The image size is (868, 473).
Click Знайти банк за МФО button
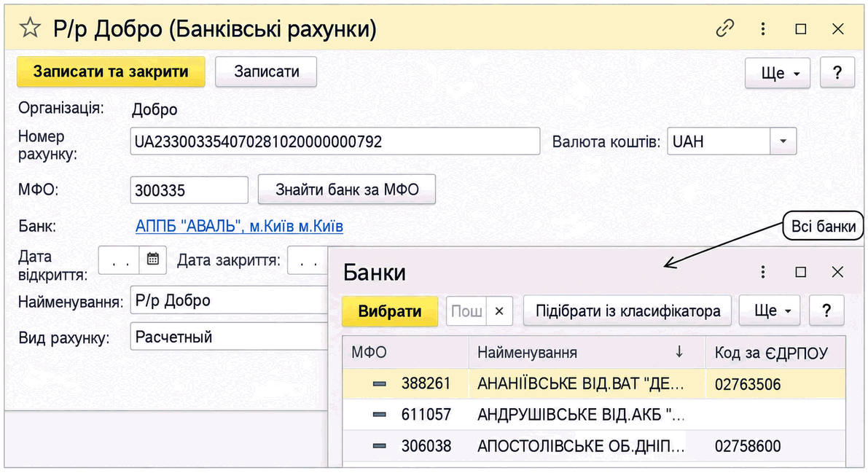tap(346, 189)
